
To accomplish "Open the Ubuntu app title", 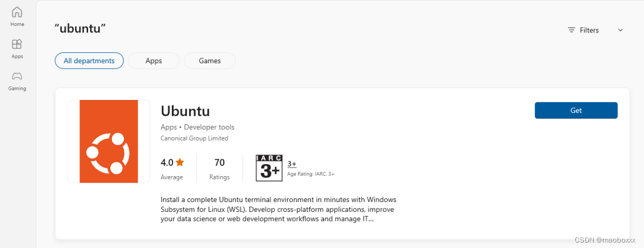I will (185, 111).
